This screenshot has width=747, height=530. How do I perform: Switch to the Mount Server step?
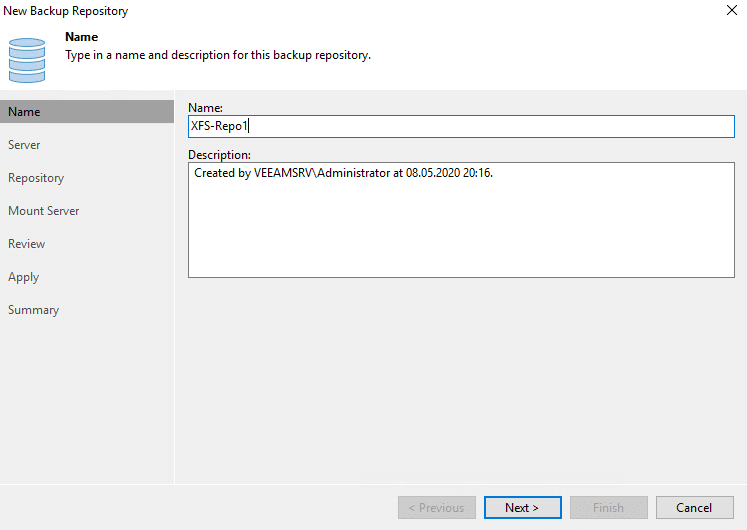tap(43, 211)
